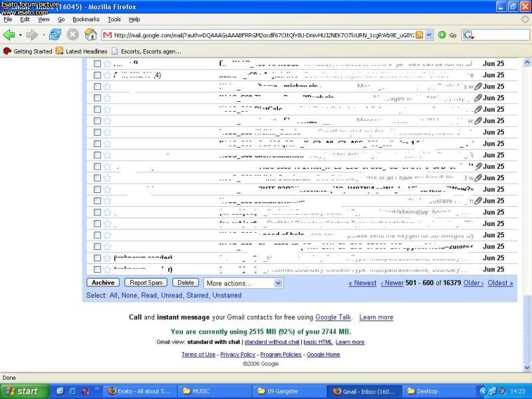
Task: Star the mickey theme message
Action: click(107, 86)
